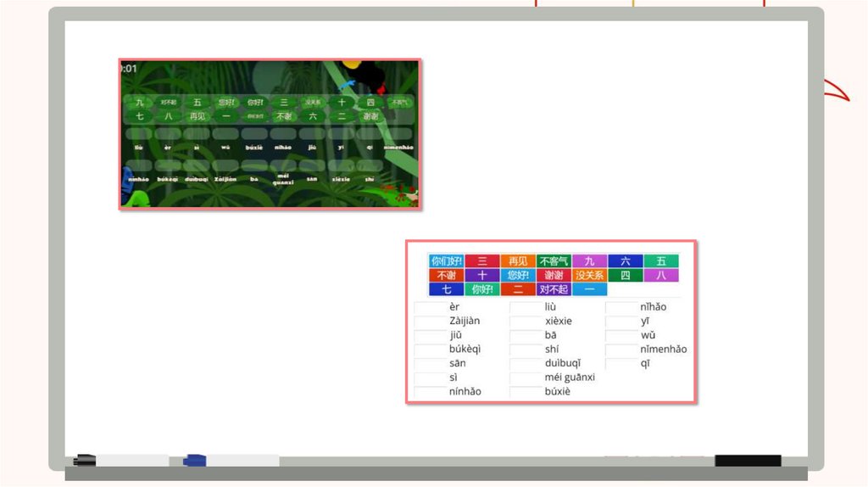
Task: Click the blank box beside shí
Action: coord(526,349)
